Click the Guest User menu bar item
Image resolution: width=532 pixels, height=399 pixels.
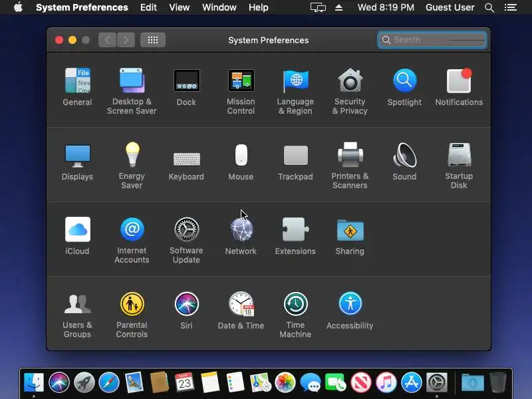coord(450,7)
